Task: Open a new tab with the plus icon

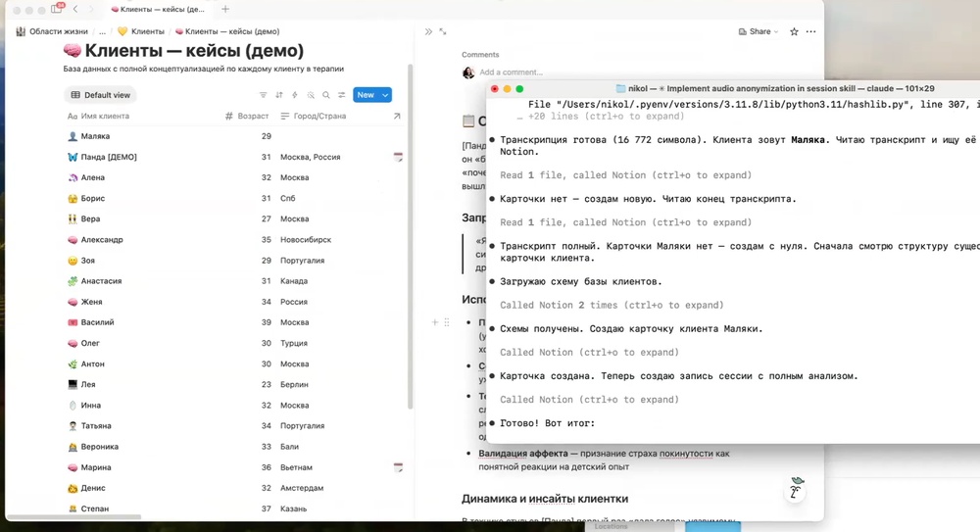Action: pos(225,9)
